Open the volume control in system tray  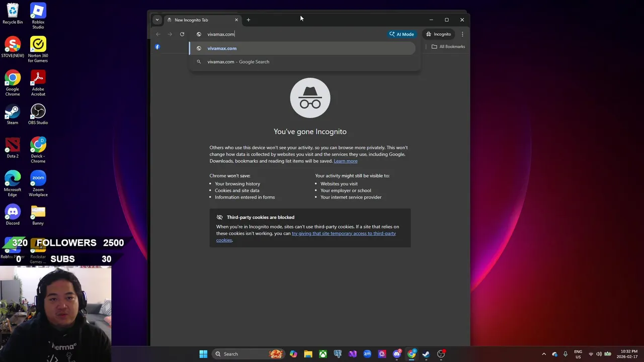click(x=599, y=354)
